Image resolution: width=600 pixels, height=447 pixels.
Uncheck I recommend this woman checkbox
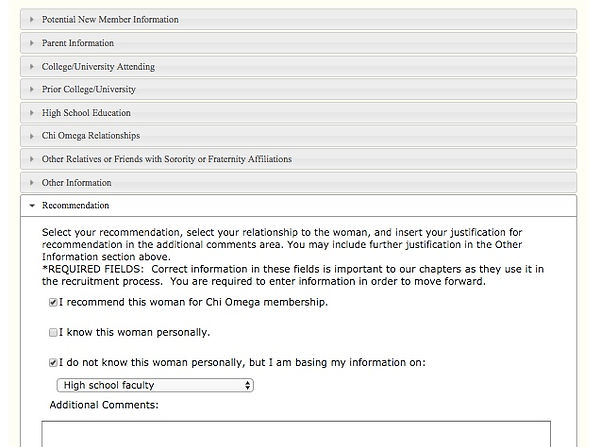coord(53,303)
